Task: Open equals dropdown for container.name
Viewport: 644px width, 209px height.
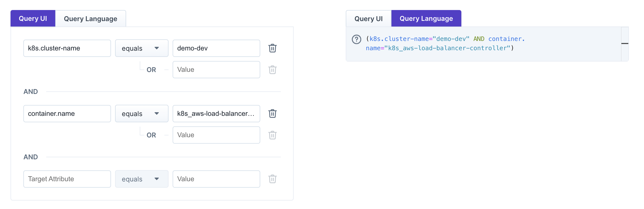Action: click(x=142, y=114)
